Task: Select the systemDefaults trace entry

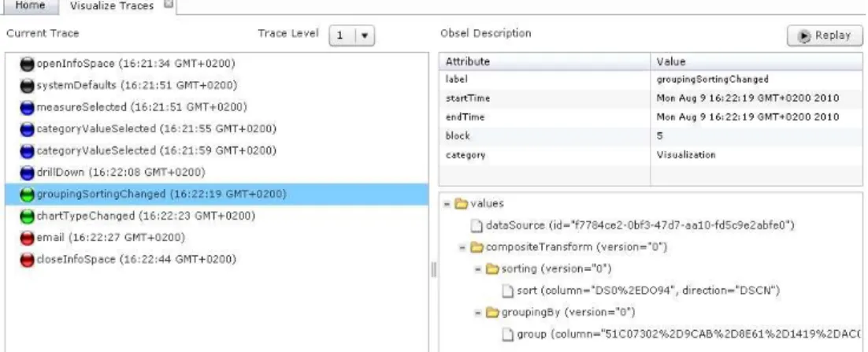Action: 216,85
